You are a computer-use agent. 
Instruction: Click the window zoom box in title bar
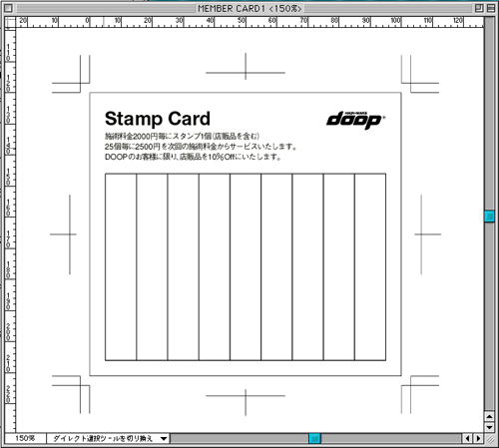pos(479,8)
